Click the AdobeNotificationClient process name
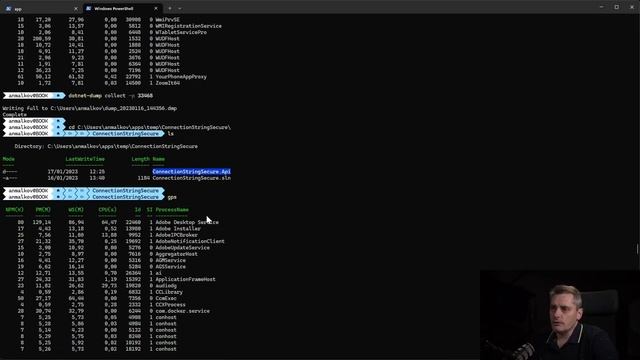The width and height of the screenshot is (640, 360). click(190, 241)
